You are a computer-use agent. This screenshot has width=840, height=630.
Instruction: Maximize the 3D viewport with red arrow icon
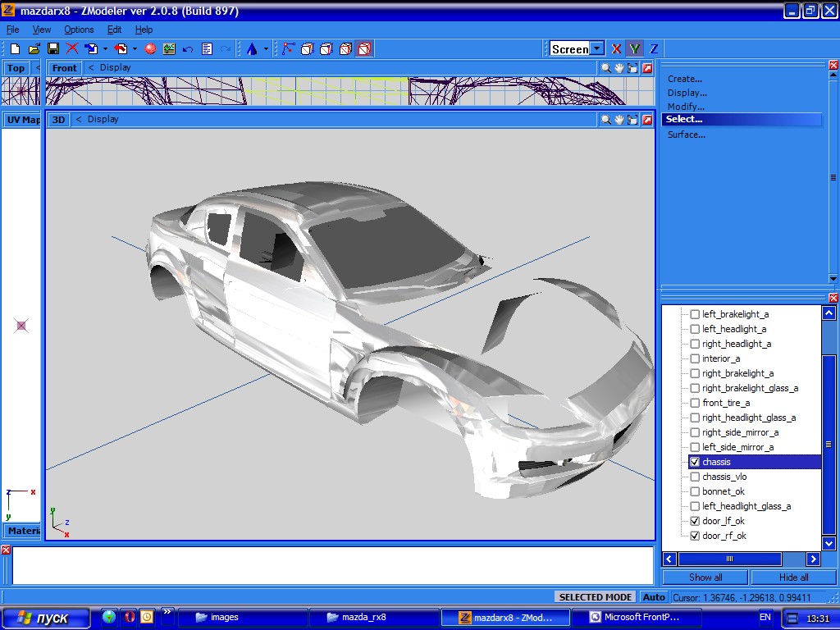point(647,120)
